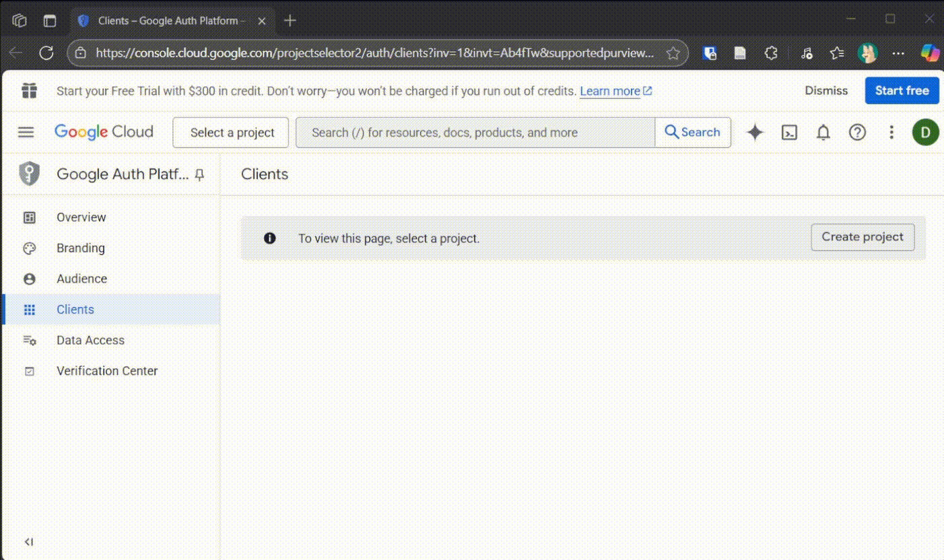Open the three-dot settings and utilities menu
The width and height of the screenshot is (944, 560).
tap(891, 133)
